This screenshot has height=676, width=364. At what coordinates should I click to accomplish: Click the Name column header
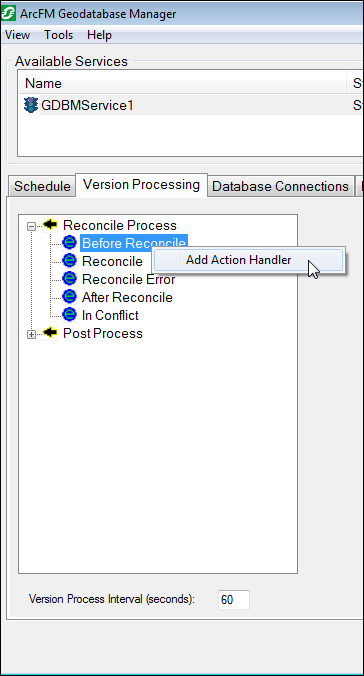tap(183, 83)
